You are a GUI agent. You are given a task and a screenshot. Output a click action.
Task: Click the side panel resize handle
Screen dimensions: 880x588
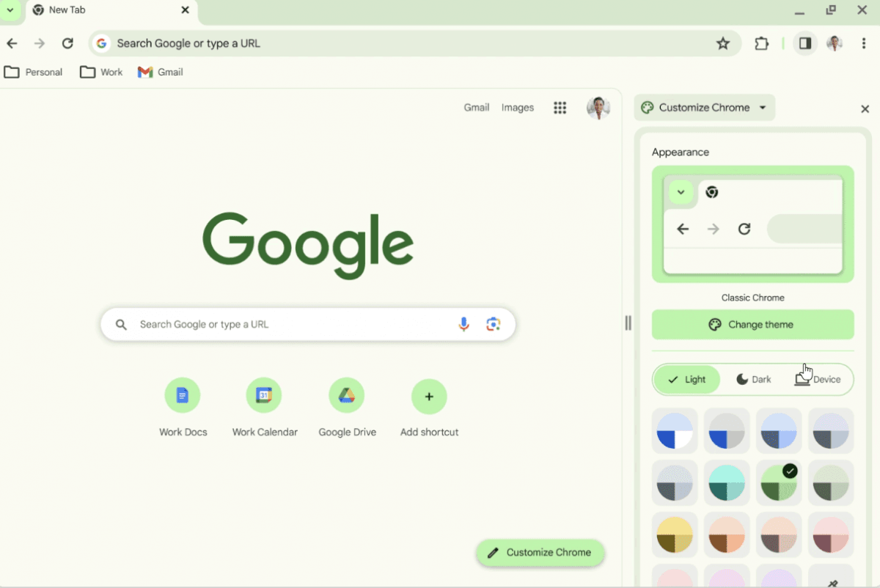[628, 323]
